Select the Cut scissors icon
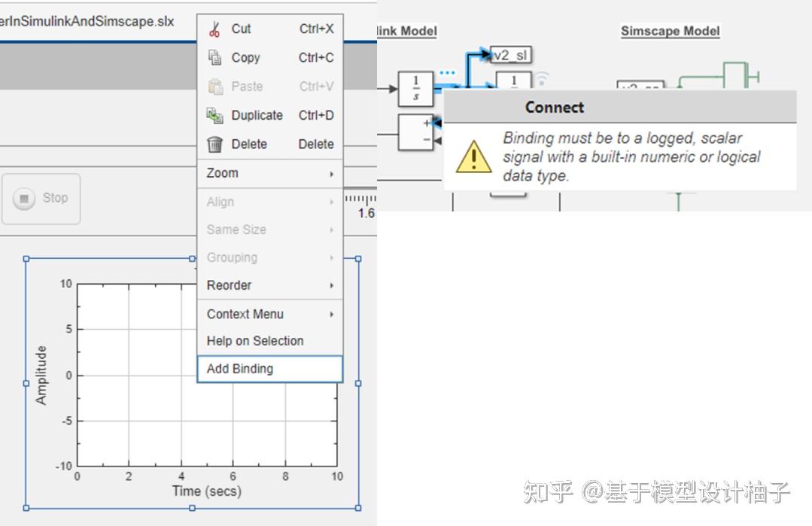The height and width of the screenshot is (526, 812). (x=214, y=29)
